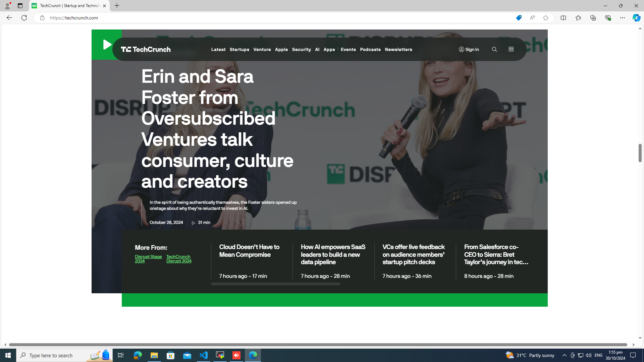Open the volume control in the system tray
The height and width of the screenshot is (362, 644).
[588, 355]
